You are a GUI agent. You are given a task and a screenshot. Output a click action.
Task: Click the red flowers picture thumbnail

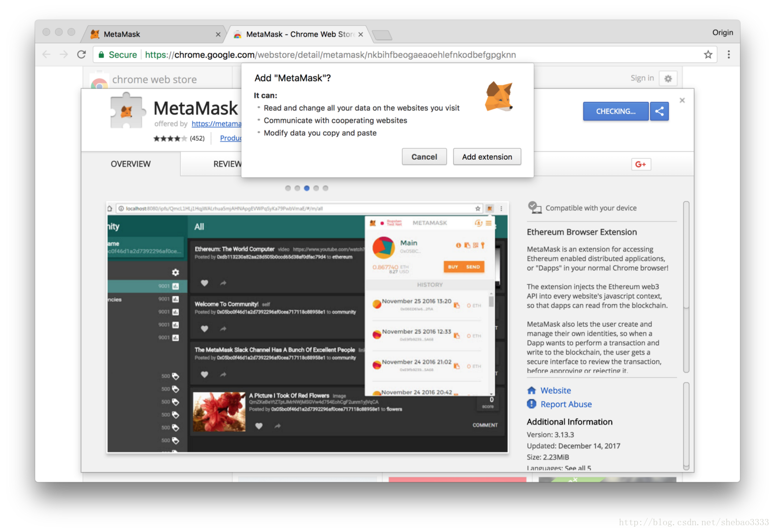(x=219, y=411)
